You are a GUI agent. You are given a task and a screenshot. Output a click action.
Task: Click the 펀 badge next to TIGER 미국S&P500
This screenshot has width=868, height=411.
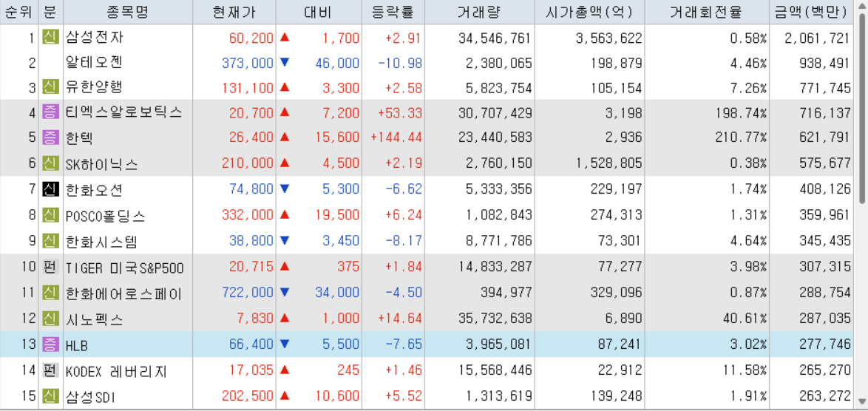coord(51,267)
